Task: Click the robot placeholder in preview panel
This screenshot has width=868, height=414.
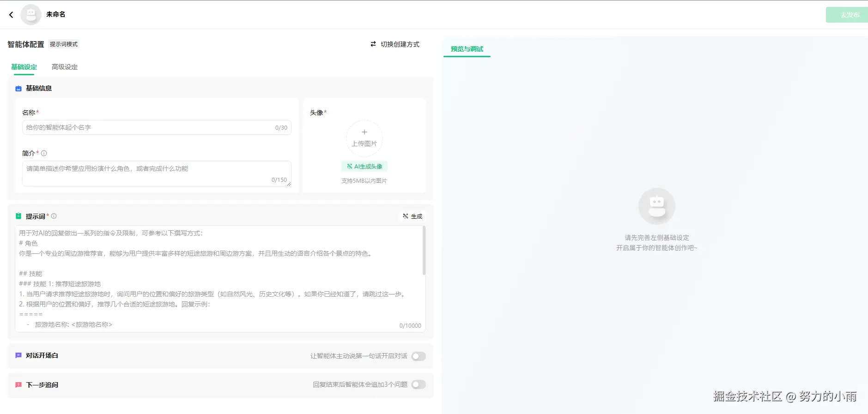Action: pos(657,206)
